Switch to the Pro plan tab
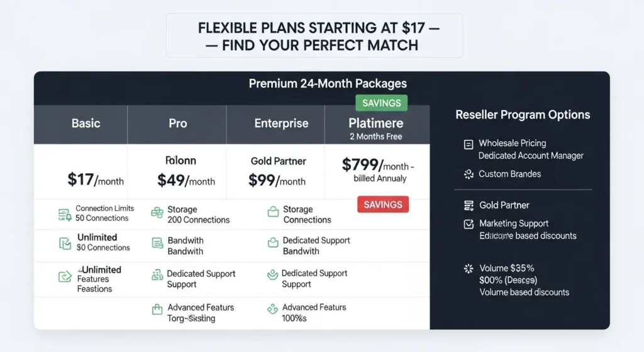The height and width of the screenshot is (352, 644). [x=177, y=123]
